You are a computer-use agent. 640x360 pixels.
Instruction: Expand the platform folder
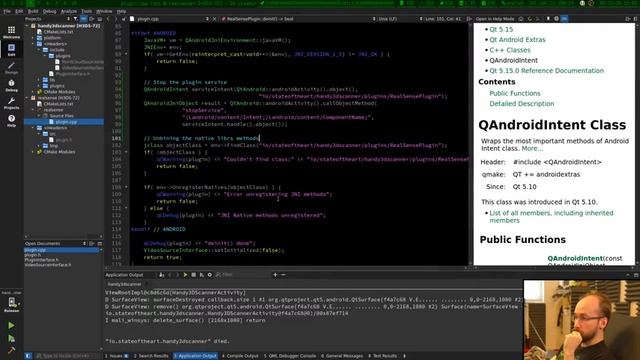pyautogui.click(x=33, y=38)
